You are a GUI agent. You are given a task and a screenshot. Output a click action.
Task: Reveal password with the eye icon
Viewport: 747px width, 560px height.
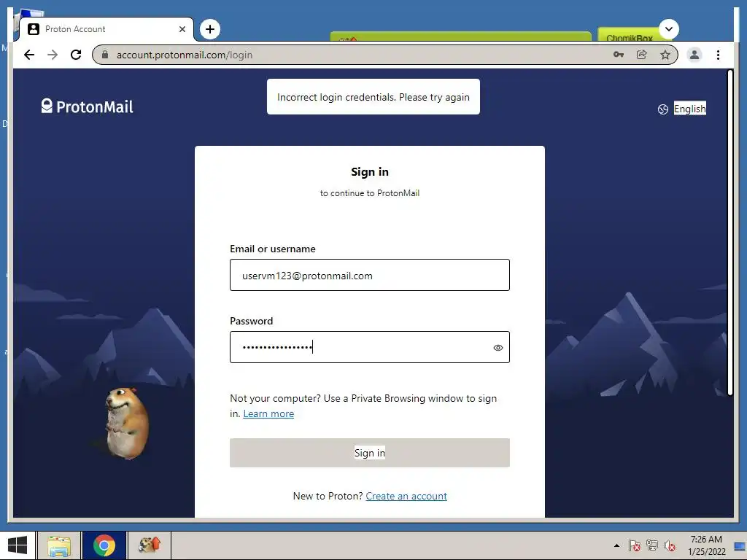(x=498, y=348)
